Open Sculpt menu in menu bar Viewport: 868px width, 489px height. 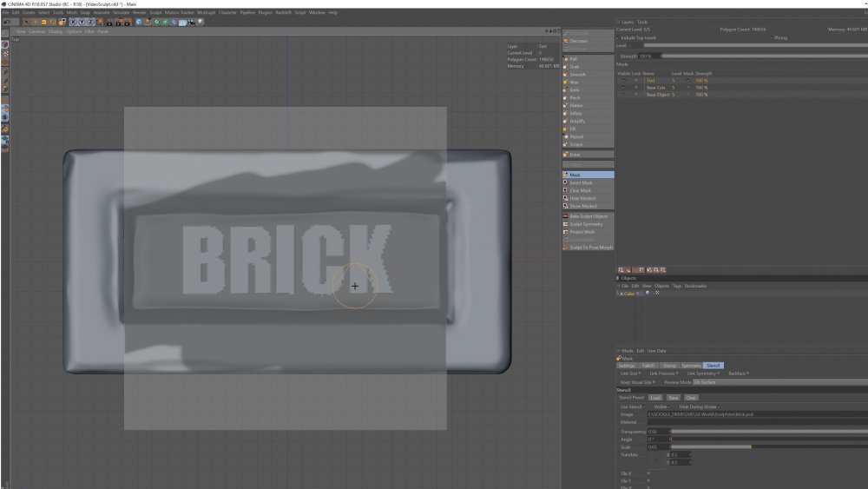pos(155,12)
